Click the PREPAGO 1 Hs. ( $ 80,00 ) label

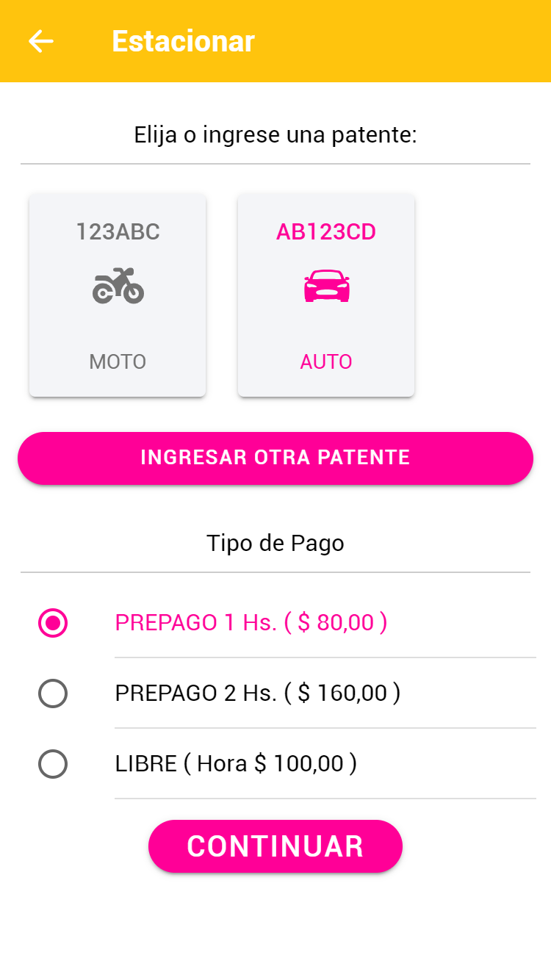[251, 623]
